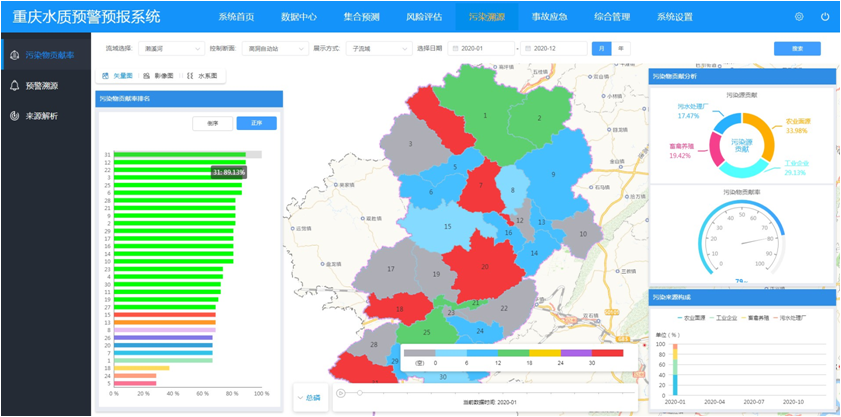Click the 倒序 descending sort button
This screenshot has height=417, width=841.
click(212, 123)
